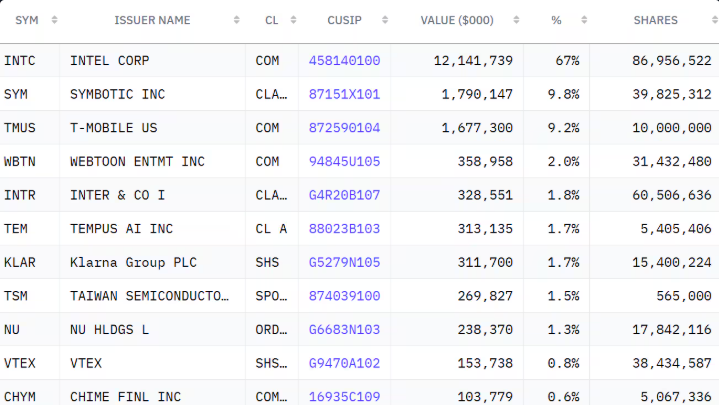This screenshot has width=719, height=405.
Task: Sort by VALUE ($000) column arrows
Action: [x=516, y=20]
